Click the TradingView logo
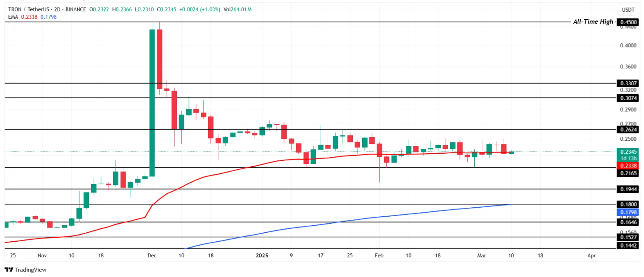Screen dimensions: 644x277 [25, 270]
